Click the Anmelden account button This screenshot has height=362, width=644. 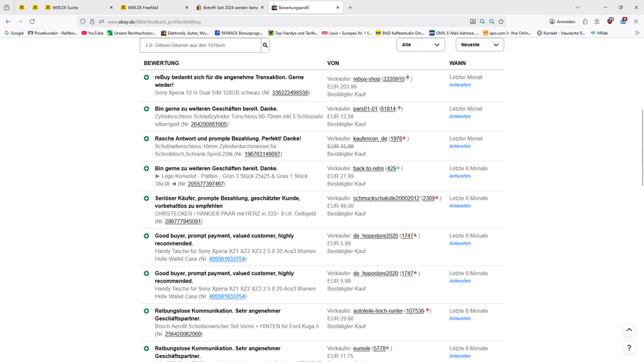coord(562,21)
